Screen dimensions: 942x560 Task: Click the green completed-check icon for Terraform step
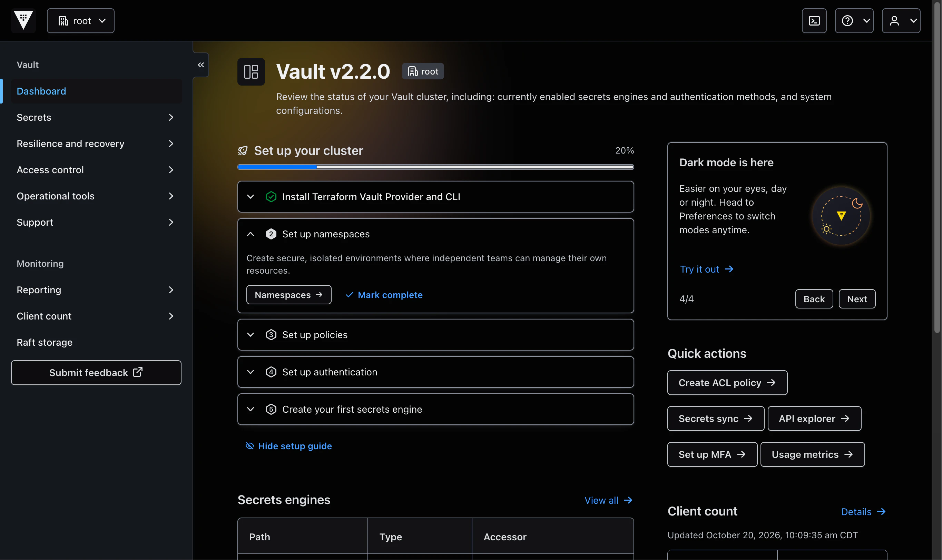pyautogui.click(x=271, y=197)
